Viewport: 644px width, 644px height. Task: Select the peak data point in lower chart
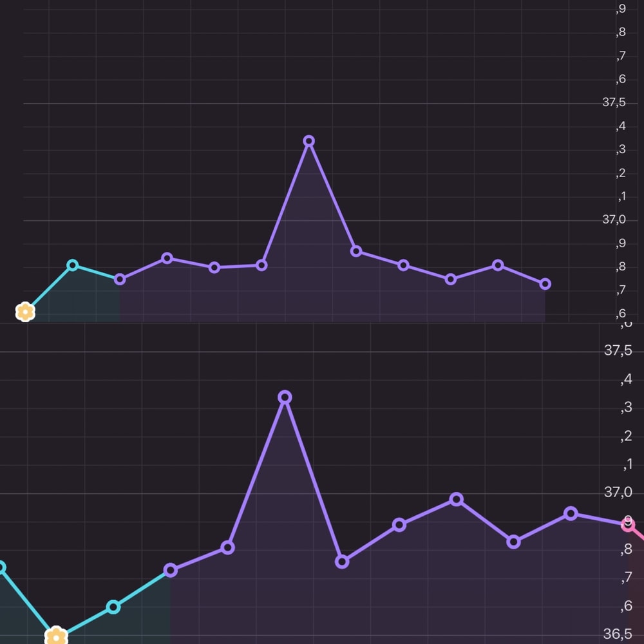pos(285,397)
